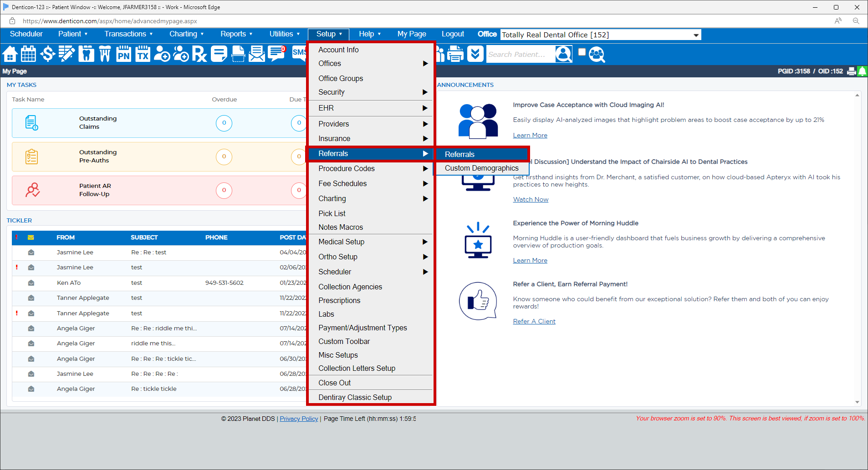Click Scheduler in the top navigation

[x=26, y=34]
